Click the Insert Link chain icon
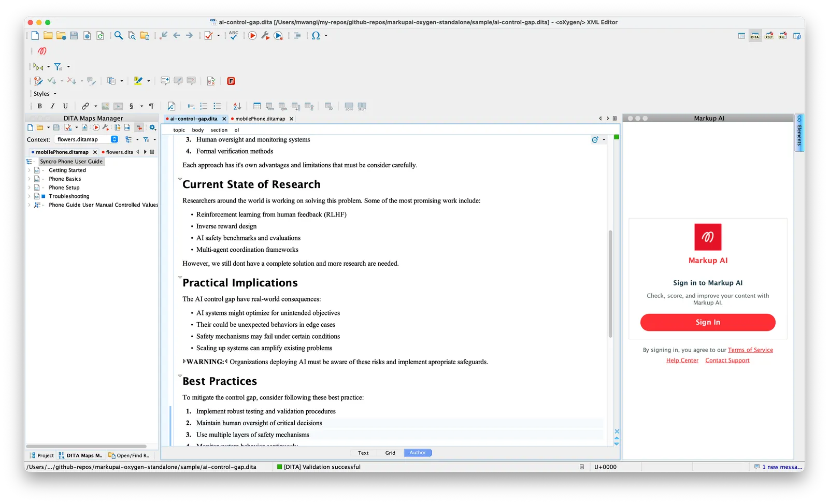The image size is (829, 504). coord(85,106)
